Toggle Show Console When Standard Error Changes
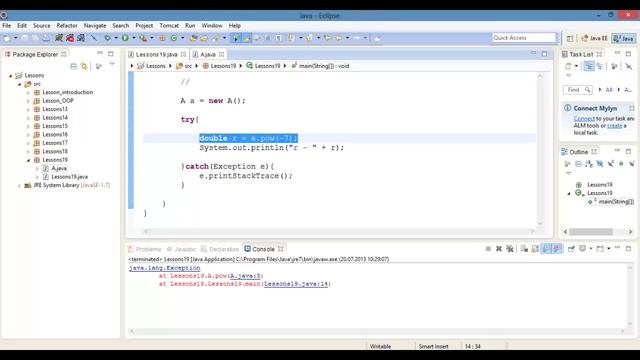Screen dimensions: 640x360 tap(557, 249)
